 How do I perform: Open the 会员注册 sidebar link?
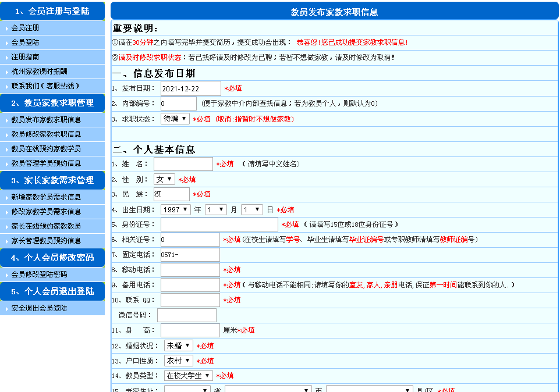pyautogui.click(x=26, y=28)
